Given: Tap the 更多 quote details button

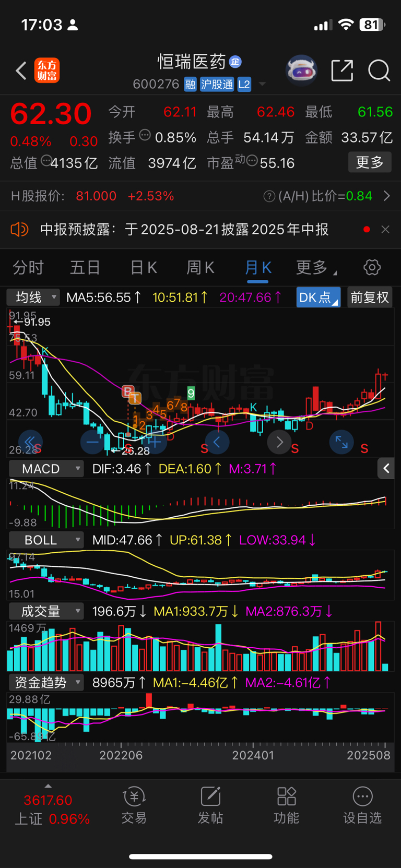Looking at the screenshot, I should pos(370,162).
